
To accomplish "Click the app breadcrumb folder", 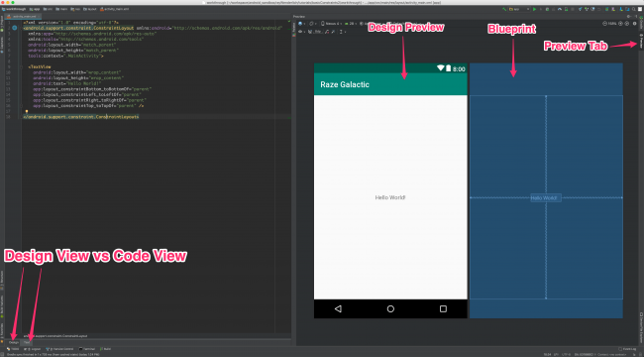I will coord(34,9).
